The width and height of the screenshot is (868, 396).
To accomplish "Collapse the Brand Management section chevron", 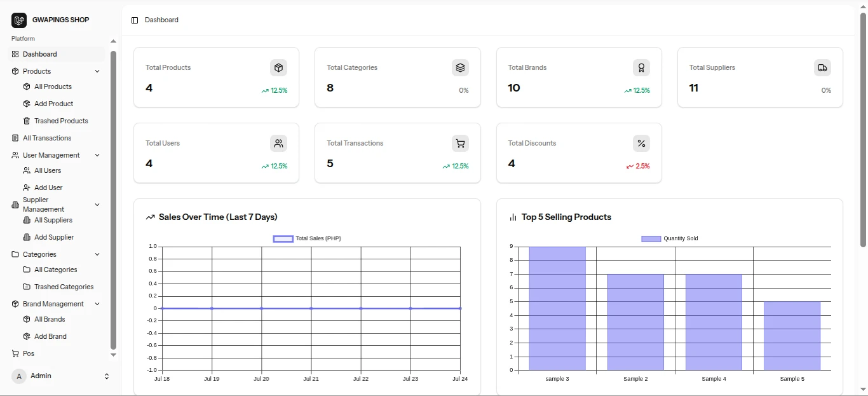I will pos(97,304).
